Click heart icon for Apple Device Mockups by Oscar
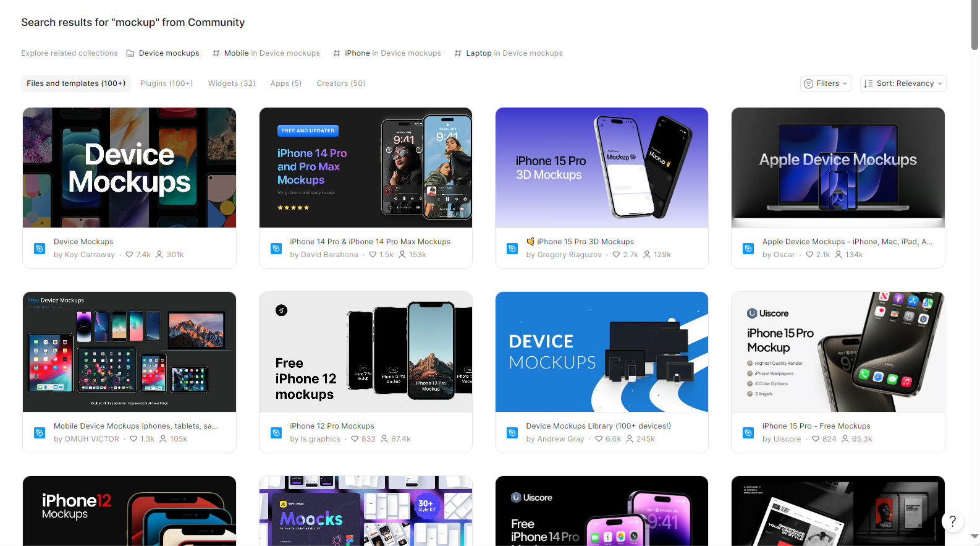 [809, 255]
